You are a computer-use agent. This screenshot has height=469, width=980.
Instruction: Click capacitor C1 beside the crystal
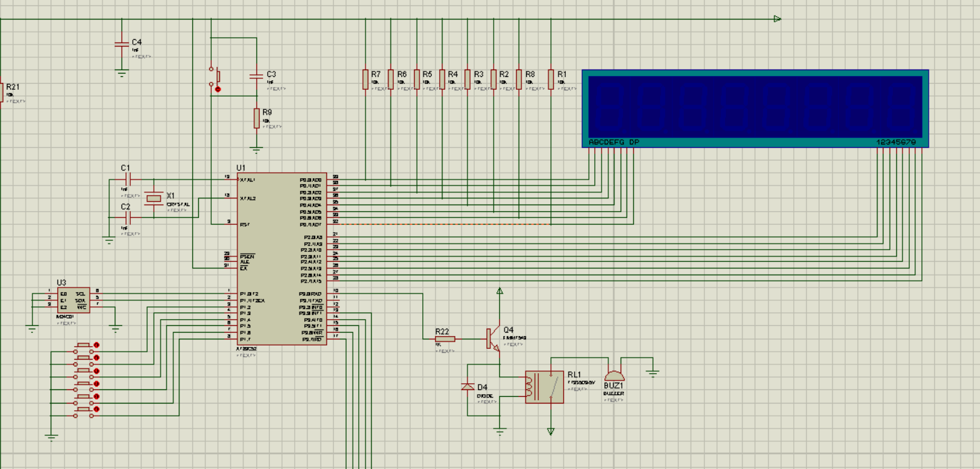(x=127, y=180)
